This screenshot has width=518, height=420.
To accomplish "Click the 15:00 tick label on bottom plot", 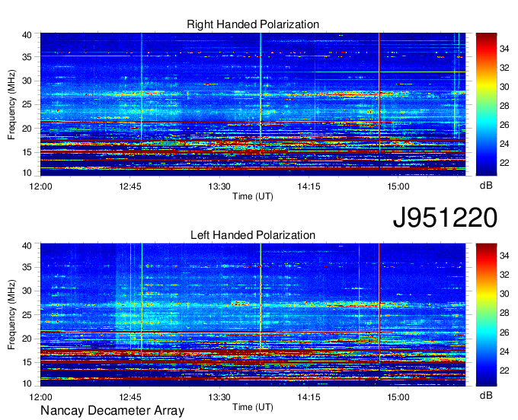I will coord(398,397).
